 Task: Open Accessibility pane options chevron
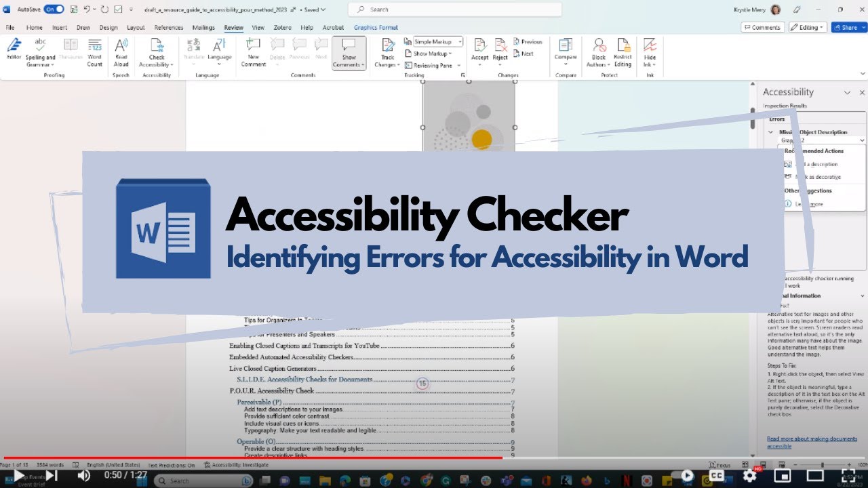click(847, 92)
